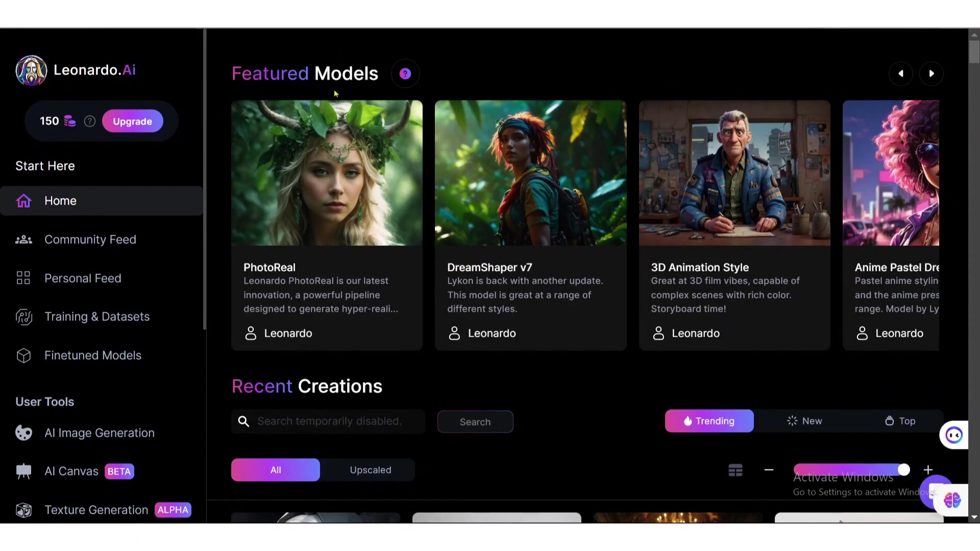The image size is (980, 551).
Task: Click the PhotoReal model title
Action: [269, 267]
